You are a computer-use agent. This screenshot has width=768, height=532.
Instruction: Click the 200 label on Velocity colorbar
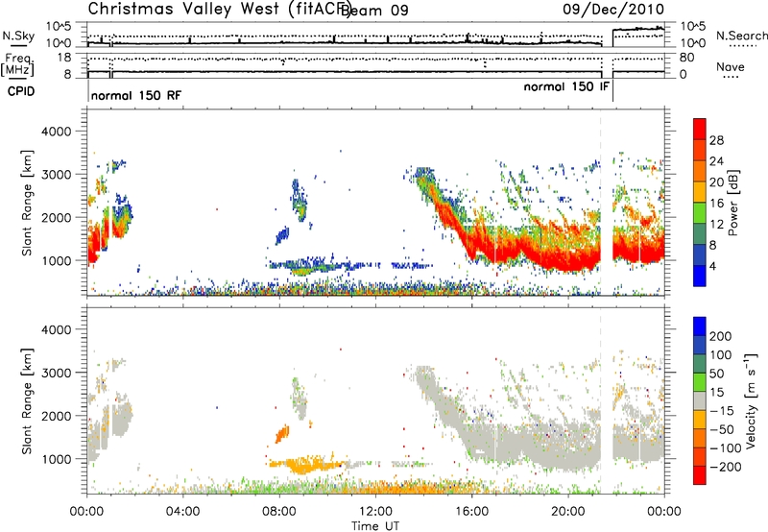pos(721,336)
